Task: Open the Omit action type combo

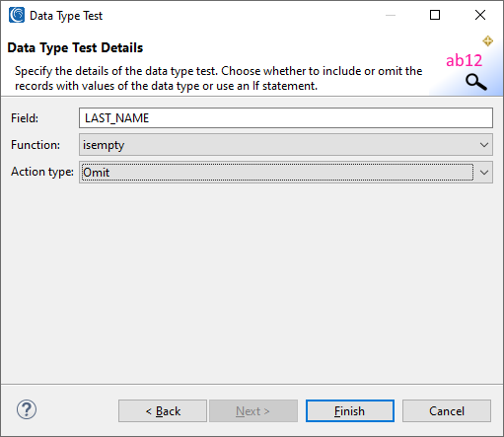Action: [x=286, y=173]
